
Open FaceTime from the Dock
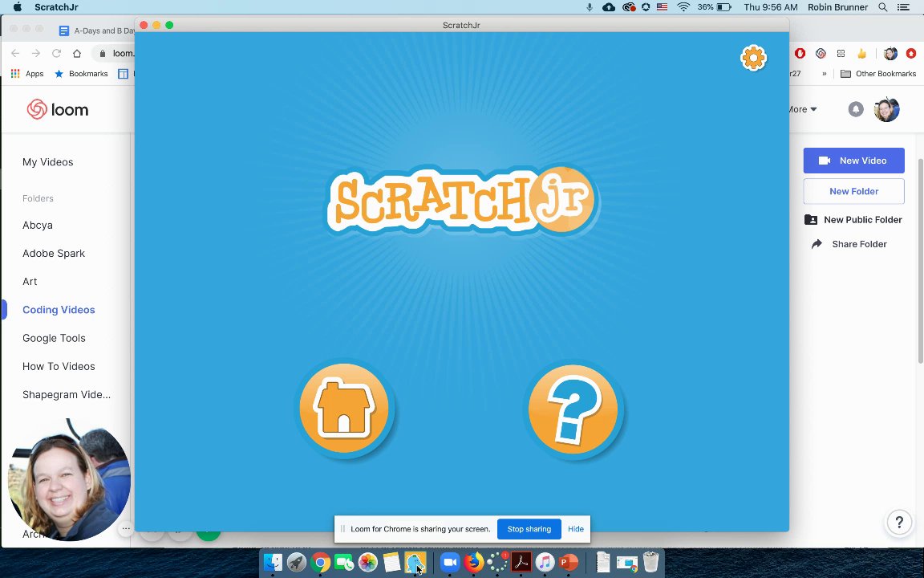click(x=343, y=563)
